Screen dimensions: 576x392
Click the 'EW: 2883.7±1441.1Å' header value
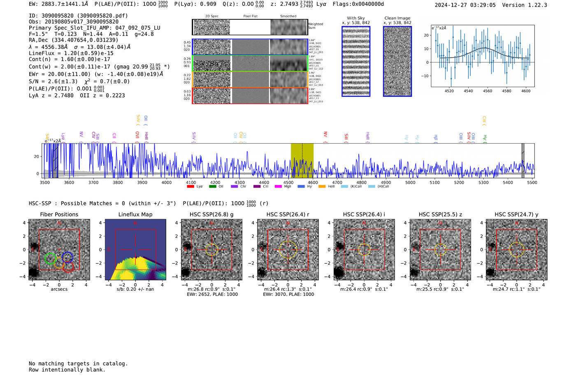[58, 4]
